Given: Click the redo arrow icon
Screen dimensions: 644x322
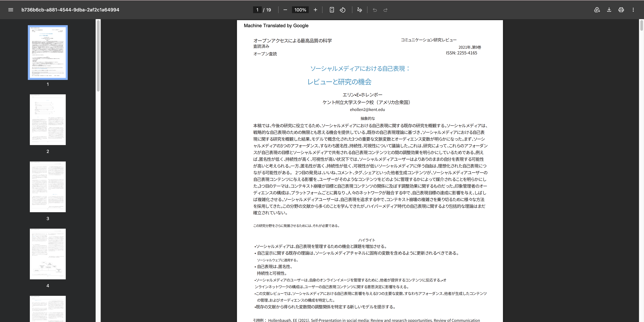Looking at the screenshot, I should [x=385, y=10].
